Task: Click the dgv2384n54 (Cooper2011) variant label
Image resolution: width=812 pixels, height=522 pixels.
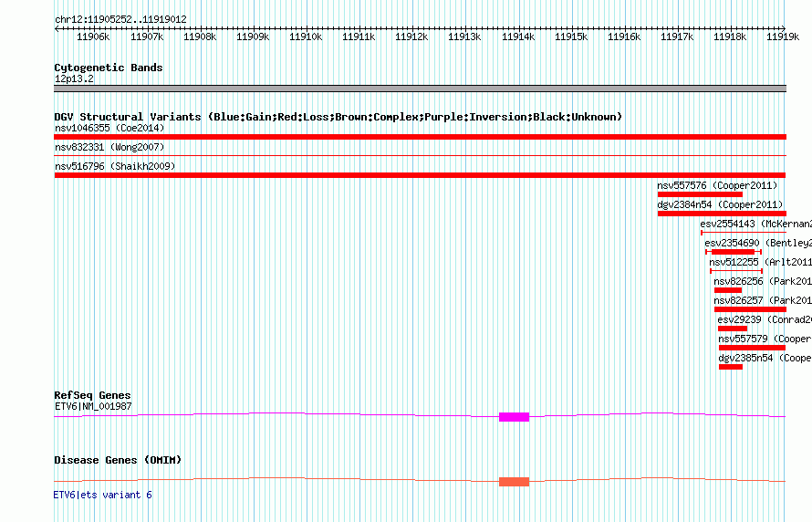Action: click(x=720, y=204)
